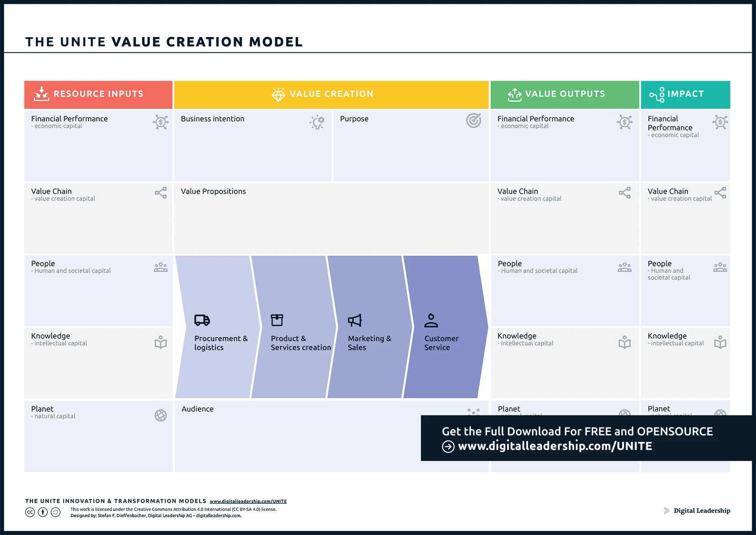
Task: Click the arrows icon in the Value Outputs header
Action: (515, 94)
